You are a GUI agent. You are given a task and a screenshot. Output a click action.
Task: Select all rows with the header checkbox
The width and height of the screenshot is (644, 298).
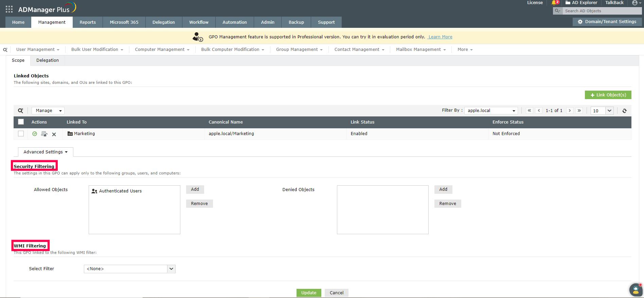click(x=21, y=122)
